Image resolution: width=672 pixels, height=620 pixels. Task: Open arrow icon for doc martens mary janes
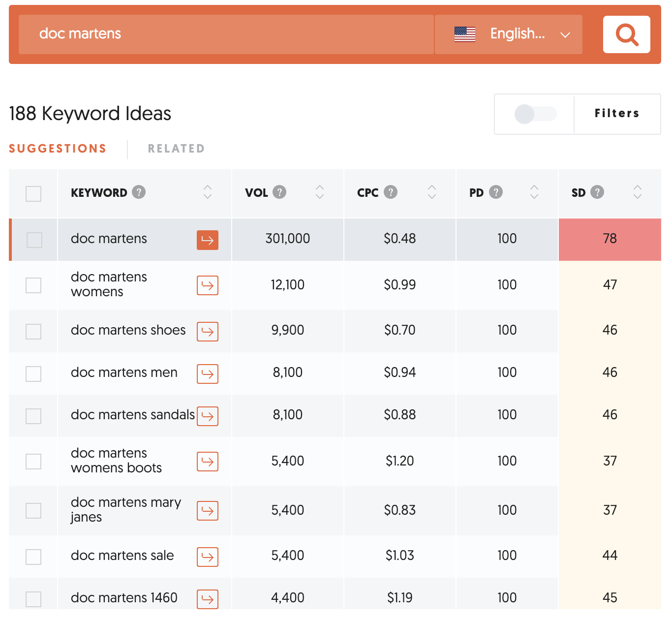click(208, 511)
